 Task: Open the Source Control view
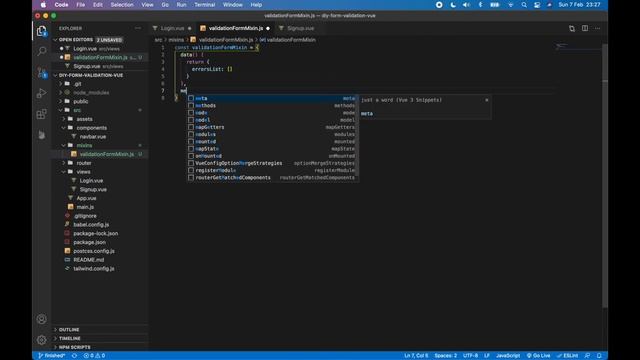tap(41, 73)
